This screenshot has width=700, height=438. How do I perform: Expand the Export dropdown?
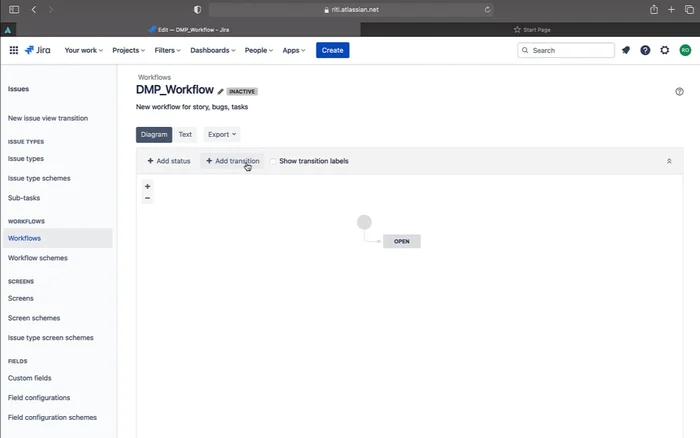click(222, 134)
